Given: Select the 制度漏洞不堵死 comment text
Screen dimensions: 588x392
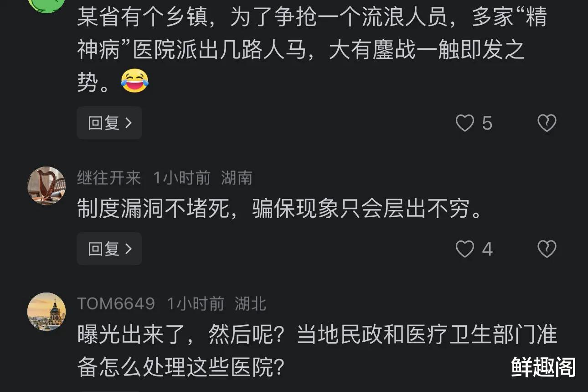Looking at the screenshot, I should click(x=280, y=210).
